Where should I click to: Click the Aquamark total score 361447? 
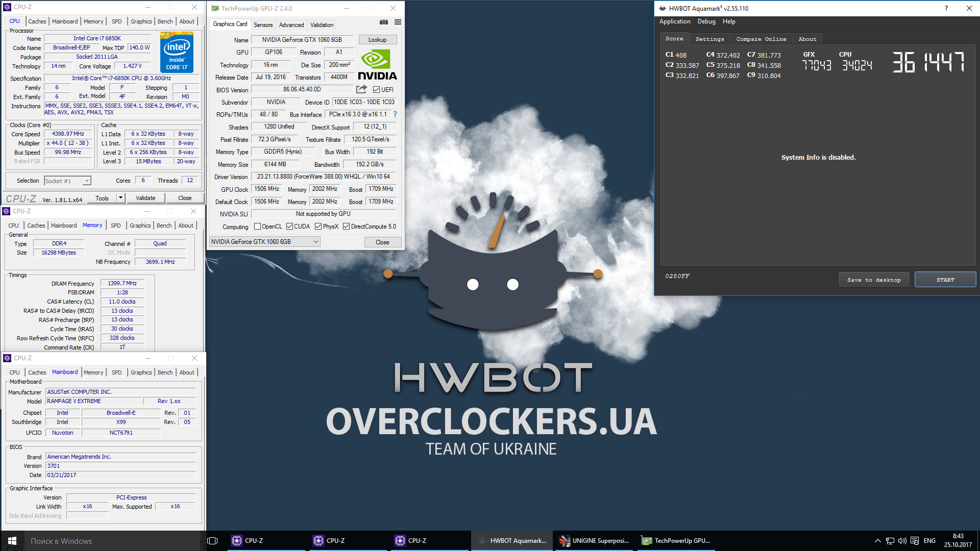click(x=928, y=62)
